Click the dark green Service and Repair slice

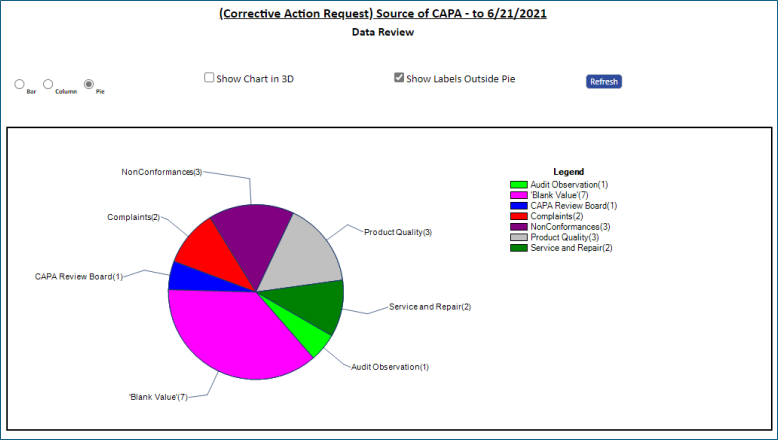315,305
